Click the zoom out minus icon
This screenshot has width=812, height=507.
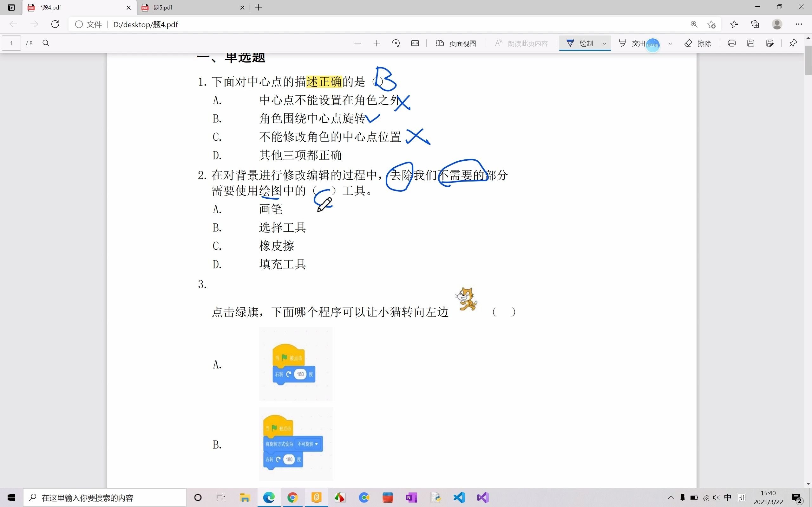[x=358, y=43]
